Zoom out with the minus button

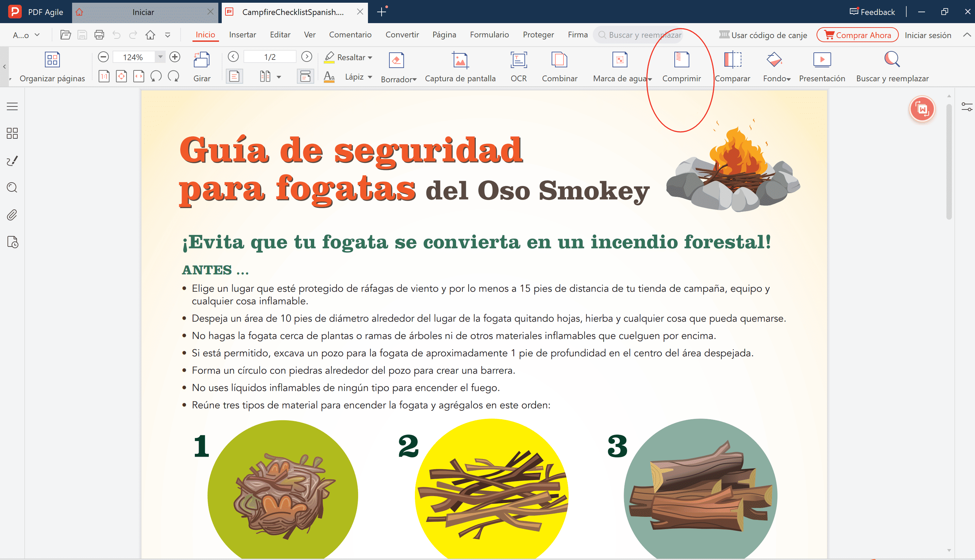tap(103, 57)
